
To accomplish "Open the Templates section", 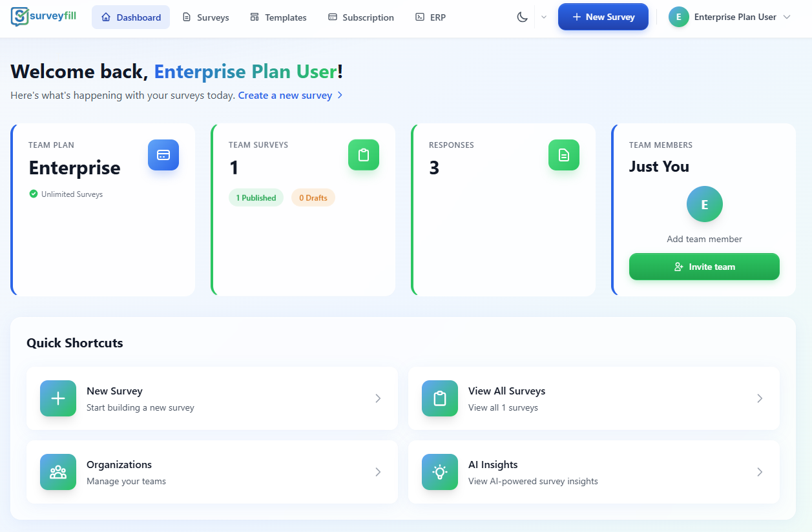I will click(278, 17).
